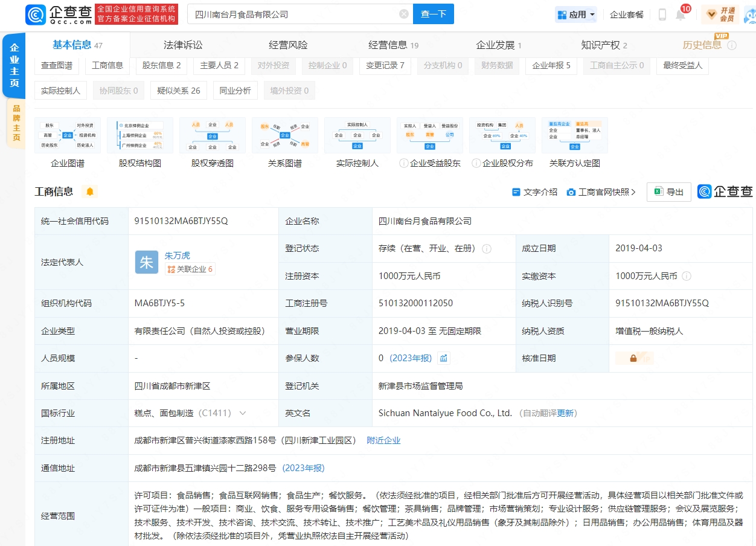The image size is (756, 546).
Task: Jump to 主要人员 2 section
Action: pyautogui.click(x=219, y=65)
